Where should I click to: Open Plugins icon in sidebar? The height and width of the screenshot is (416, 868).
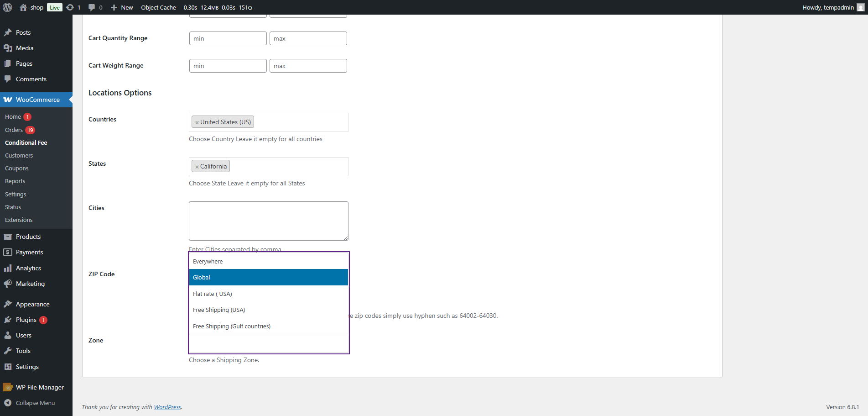8,320
